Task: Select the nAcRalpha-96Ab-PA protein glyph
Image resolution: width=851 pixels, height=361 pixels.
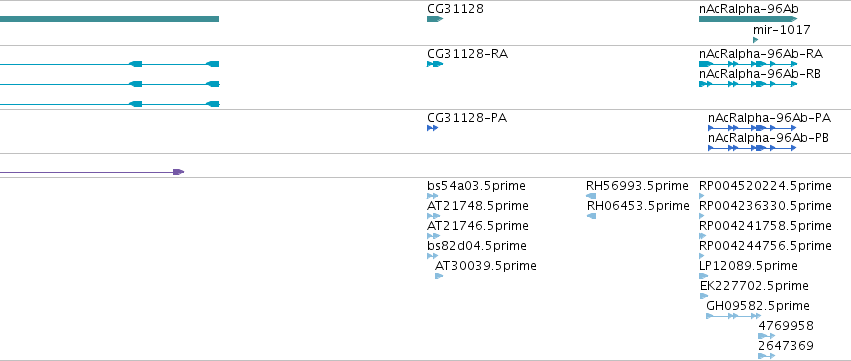Action: point(752,128)
